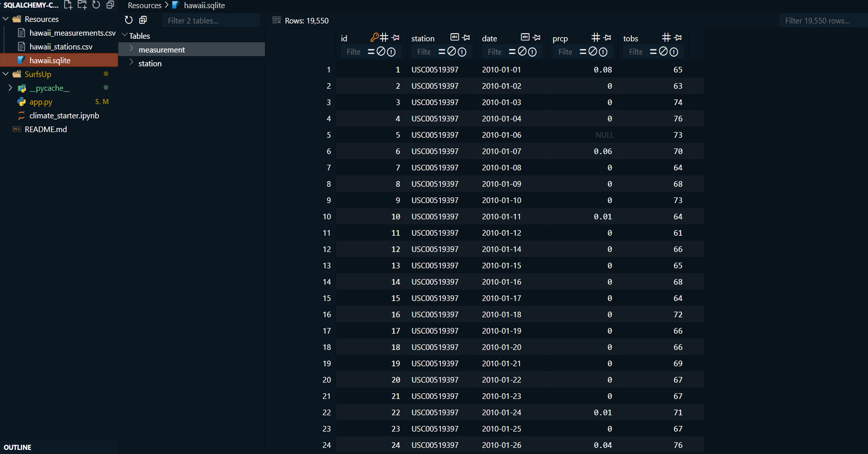Screen dimensions: 868x454
Task: Refresh the file explorer
Action: coord(96,5)
